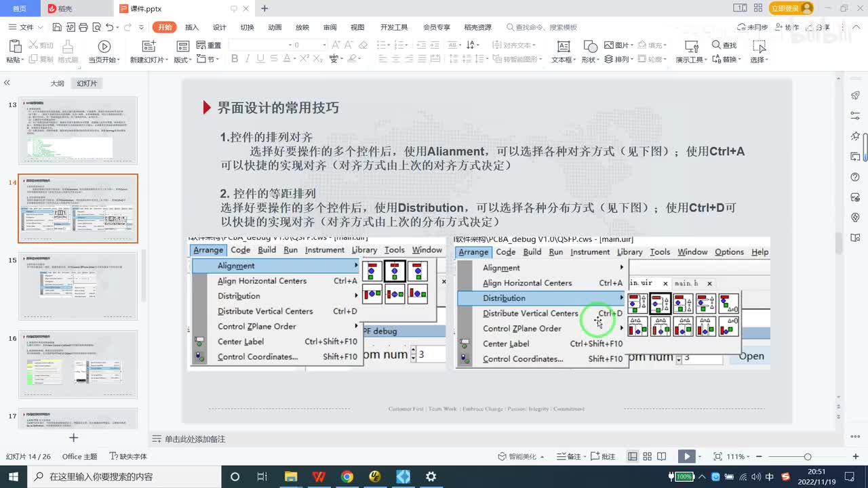Click the Collaborate (协作) button
This screenshot has width=868, height=488.
pyautogui.click(x=787, y=27)
